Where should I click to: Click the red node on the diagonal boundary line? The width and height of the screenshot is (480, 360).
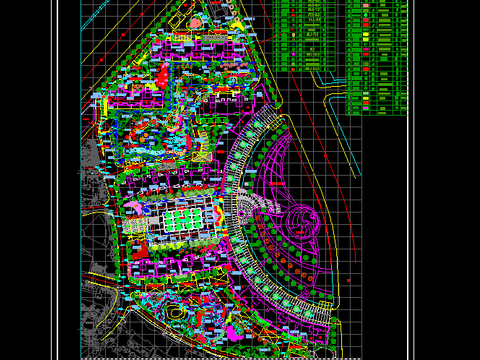[x=124, y=34]
